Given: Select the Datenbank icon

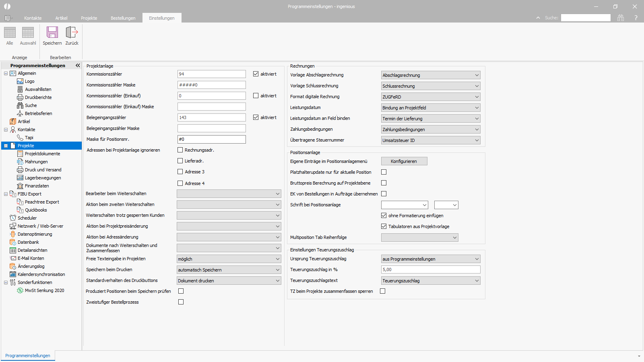Looking at the screenshot, I should 13,242.
